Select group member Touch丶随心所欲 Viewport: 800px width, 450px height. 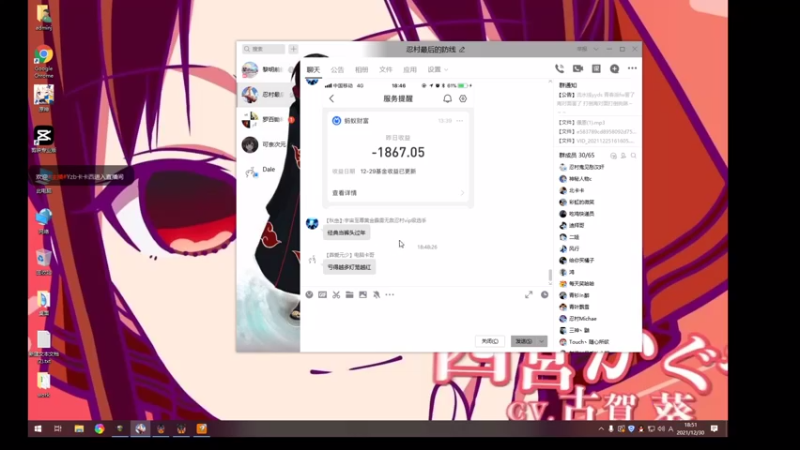pos(588,342)
